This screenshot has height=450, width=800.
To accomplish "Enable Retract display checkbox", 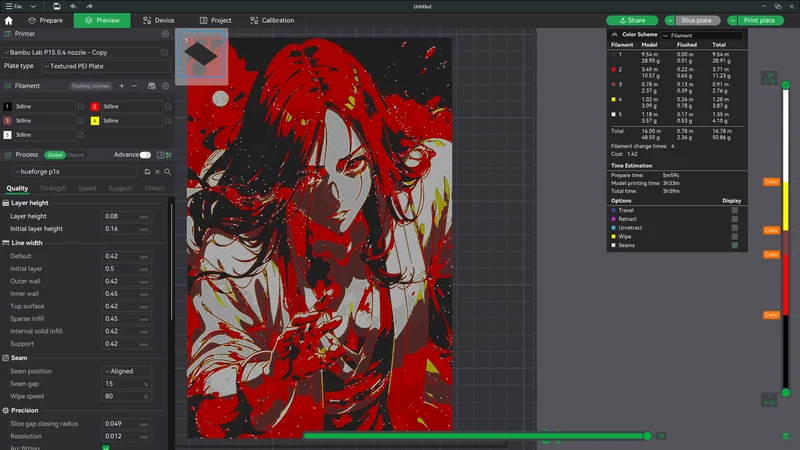I will 735,219.
